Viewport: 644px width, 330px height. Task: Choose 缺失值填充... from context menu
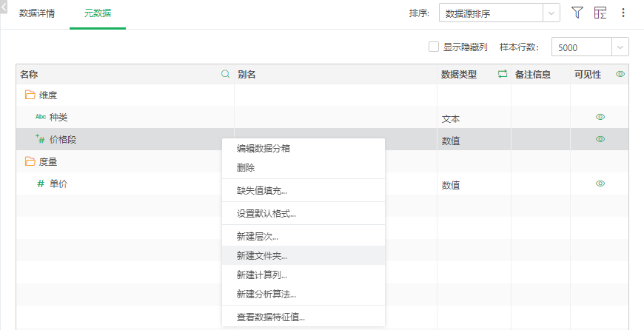point(303,191)
